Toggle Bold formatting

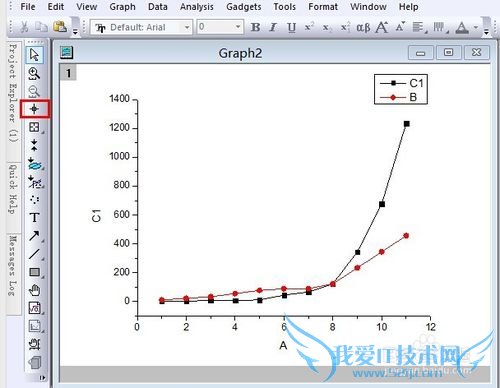[255, 27]
